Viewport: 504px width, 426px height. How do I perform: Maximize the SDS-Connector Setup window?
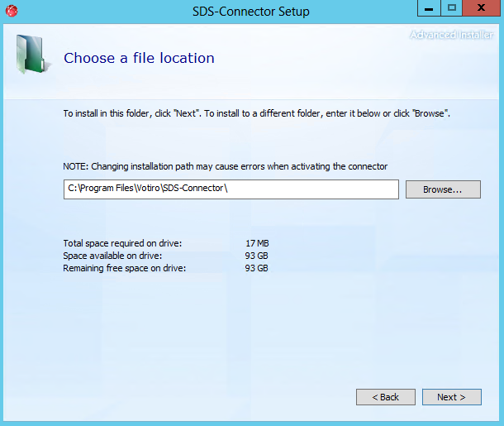[x=451, y=8]
